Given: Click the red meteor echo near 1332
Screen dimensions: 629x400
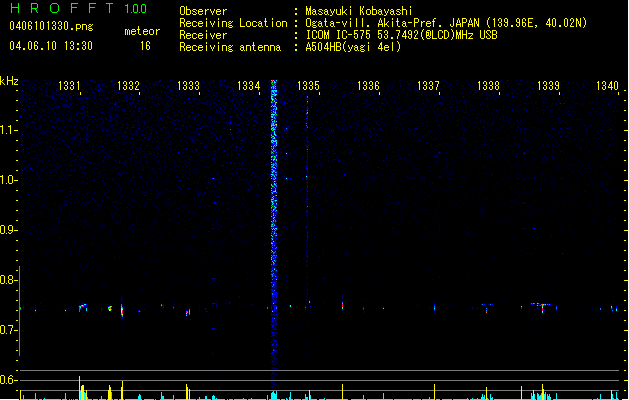Looking at the screenshot, I should pyautogui.click(x=122, y=310).
